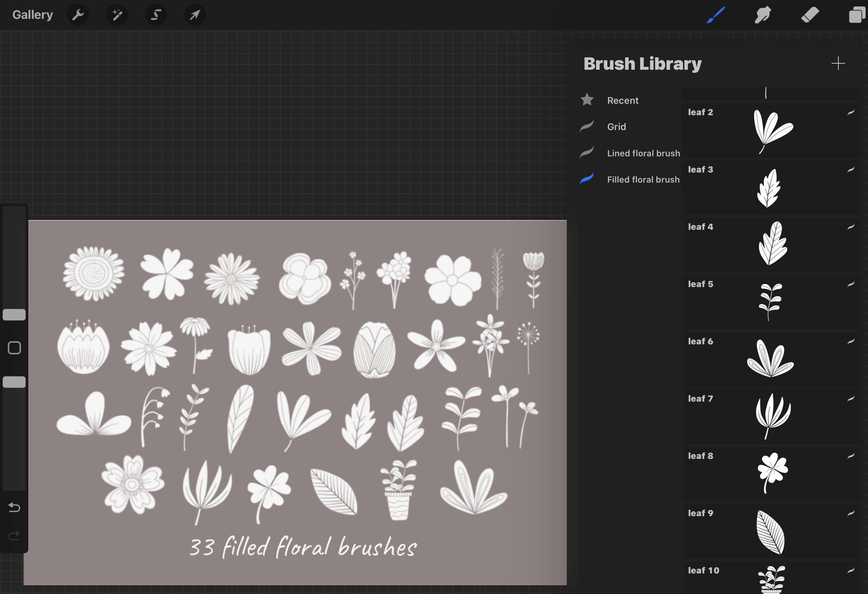Open the Adjustments magic wand menu
Image resolution: width=868 pixels, height=594 pixels.
[x=117, y=15]
